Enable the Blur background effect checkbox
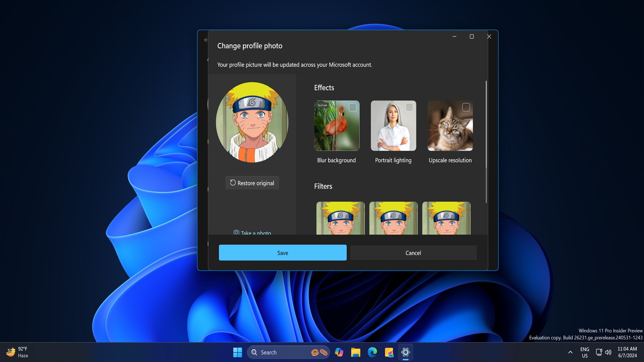644x362 pixels. tap(353, 107)
